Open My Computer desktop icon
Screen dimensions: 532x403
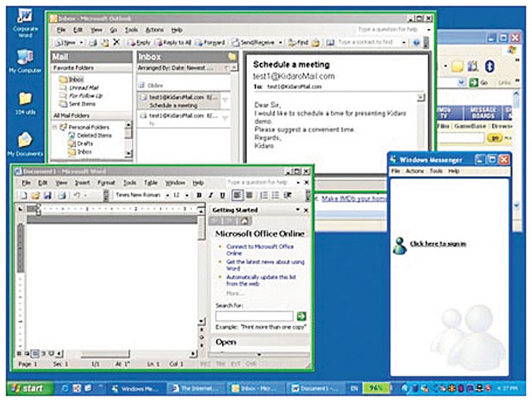[25, 61]
